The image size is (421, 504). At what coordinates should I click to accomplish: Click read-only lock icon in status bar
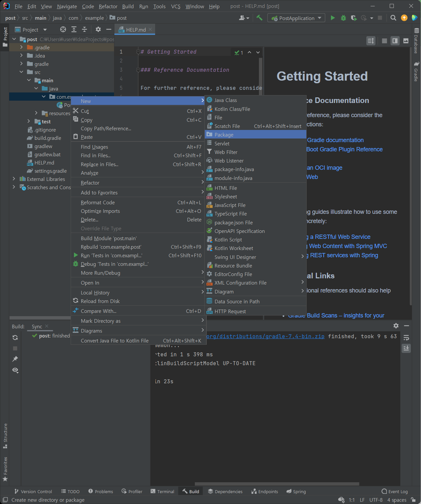point(413,500)
